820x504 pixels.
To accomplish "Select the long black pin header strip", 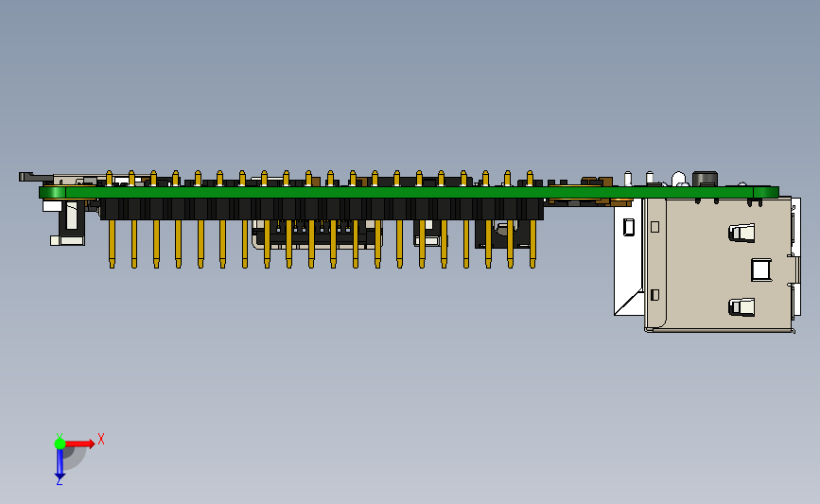I will coord(322,209).
